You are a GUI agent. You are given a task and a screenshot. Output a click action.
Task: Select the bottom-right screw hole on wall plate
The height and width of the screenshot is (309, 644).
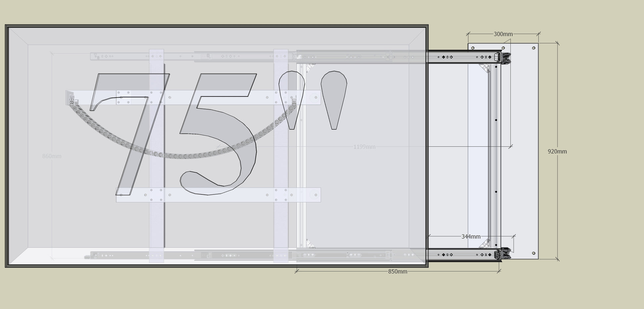[533, 253]
